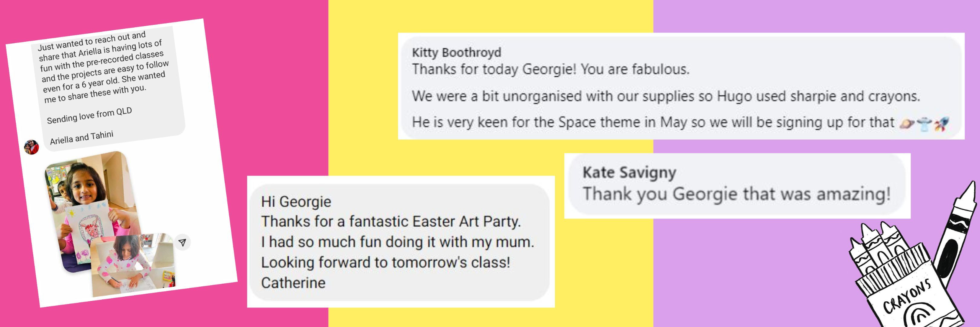This screenshot has height=327, width=980.
Task: Click the paper plane share icon
Action: [x=183, y=242]
